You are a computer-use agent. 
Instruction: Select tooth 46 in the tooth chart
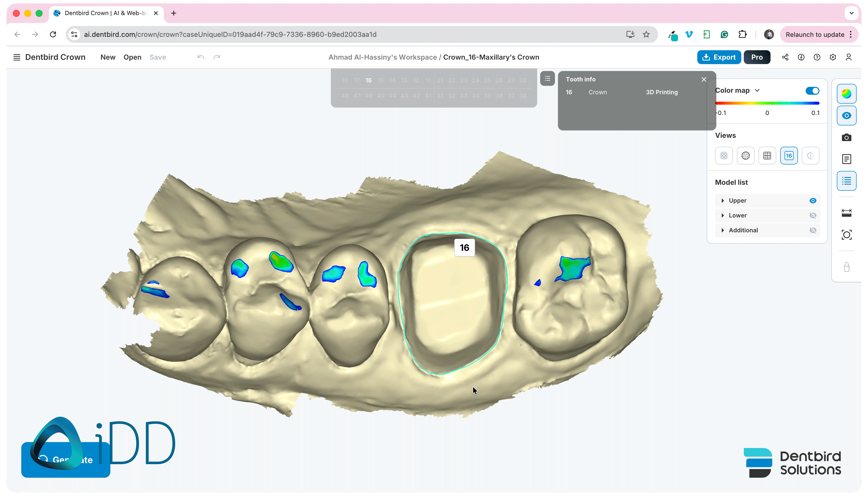coord(368,96)
